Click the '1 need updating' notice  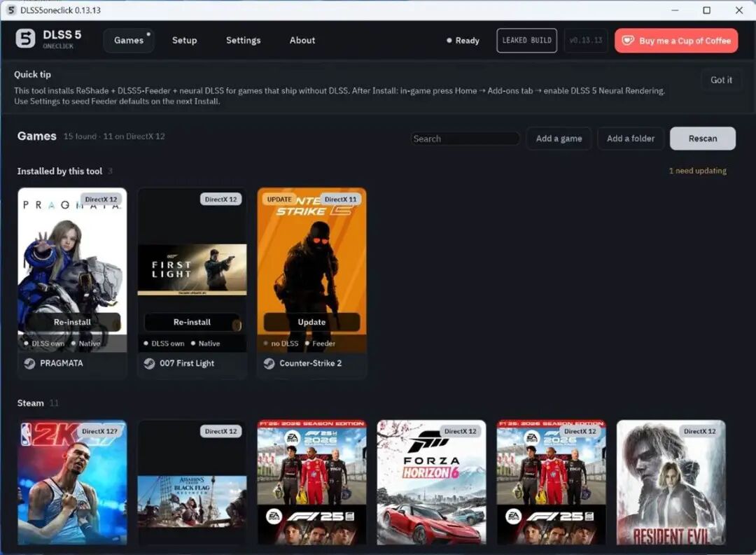(x=698, y=171)
